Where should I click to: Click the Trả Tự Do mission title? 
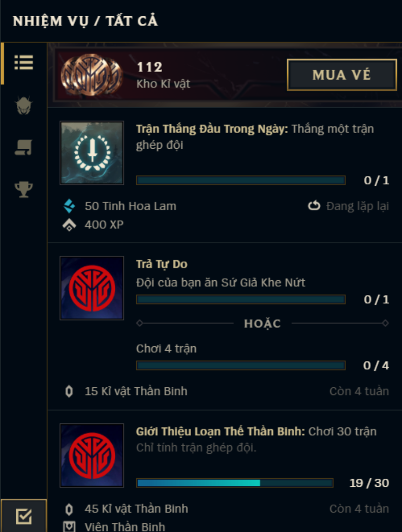(x=162, y=264)
